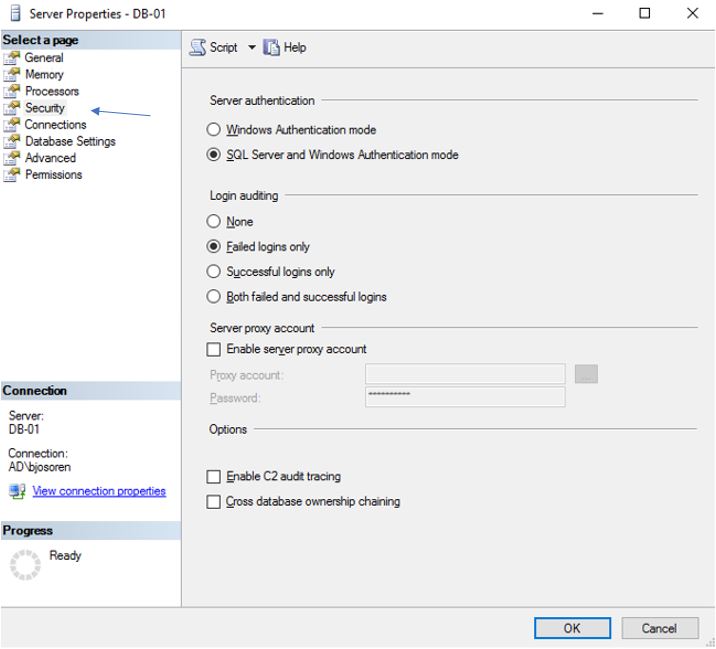The height and width of the screenshot is (649, 716).
Task: Click the Proxy account browse button
Action: click(586, 375)
